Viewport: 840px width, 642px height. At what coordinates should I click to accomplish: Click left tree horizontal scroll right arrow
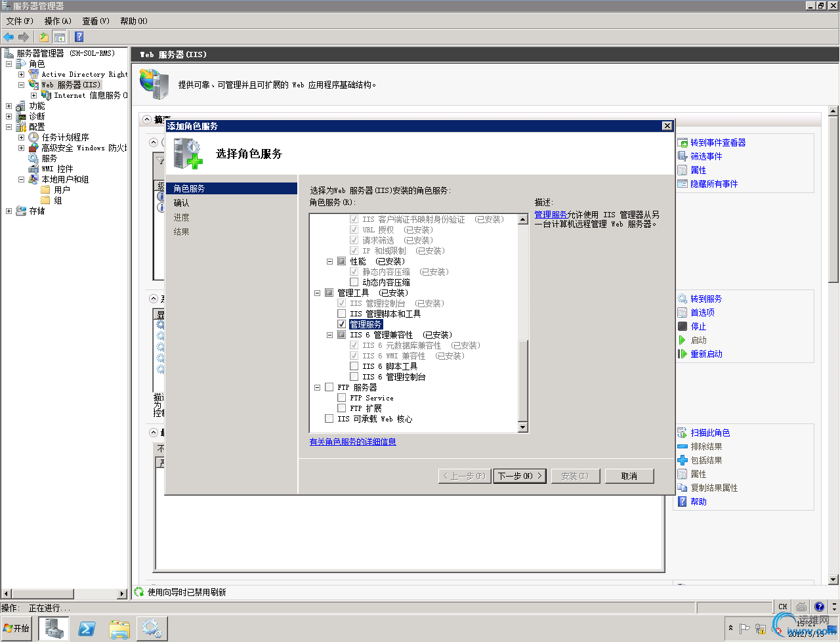[x=122, y=593]
